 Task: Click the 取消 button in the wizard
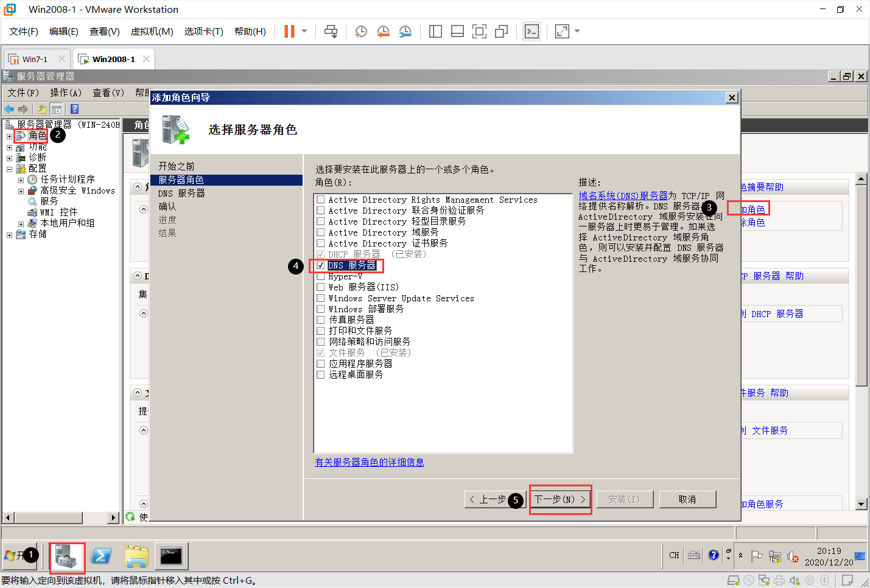click(x=687, y=499)
